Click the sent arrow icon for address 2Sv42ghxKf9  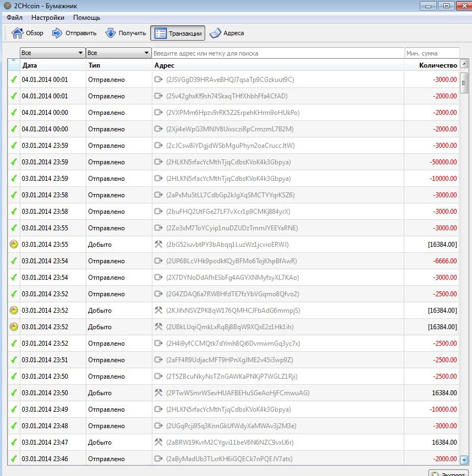pyautogui.click(x=158, y=96)
